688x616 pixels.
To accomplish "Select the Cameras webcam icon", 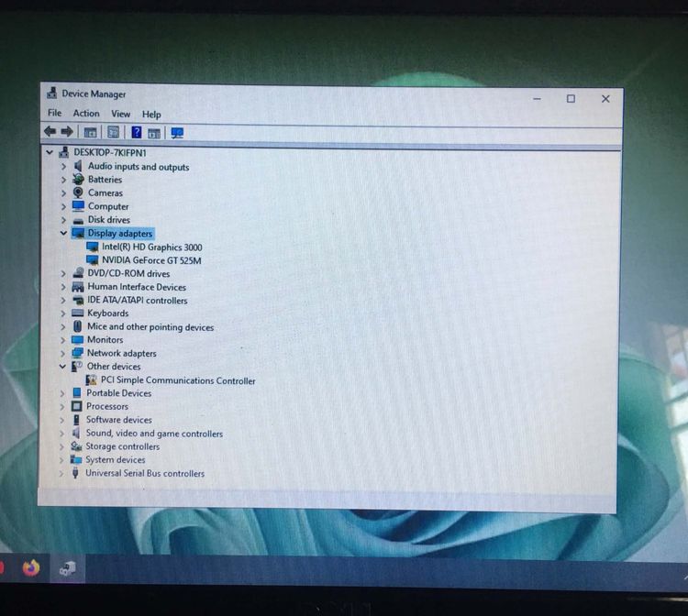I will 78,192.
